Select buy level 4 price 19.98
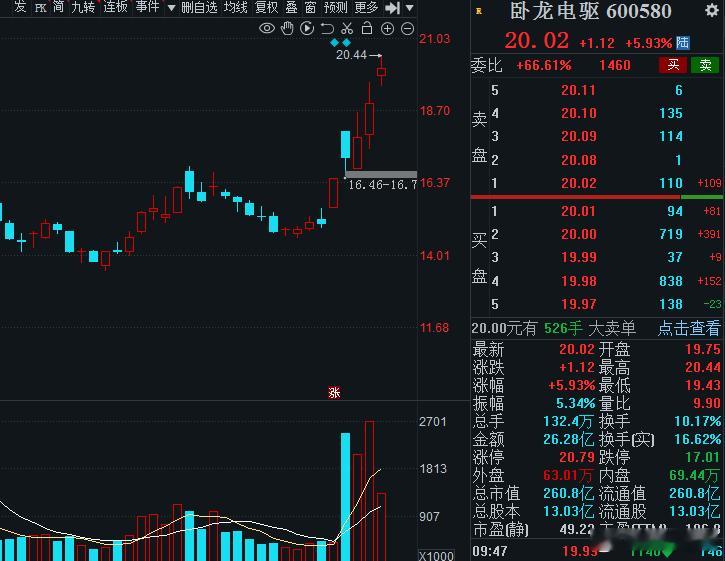 pyautogui.click(x=578, y=281)
